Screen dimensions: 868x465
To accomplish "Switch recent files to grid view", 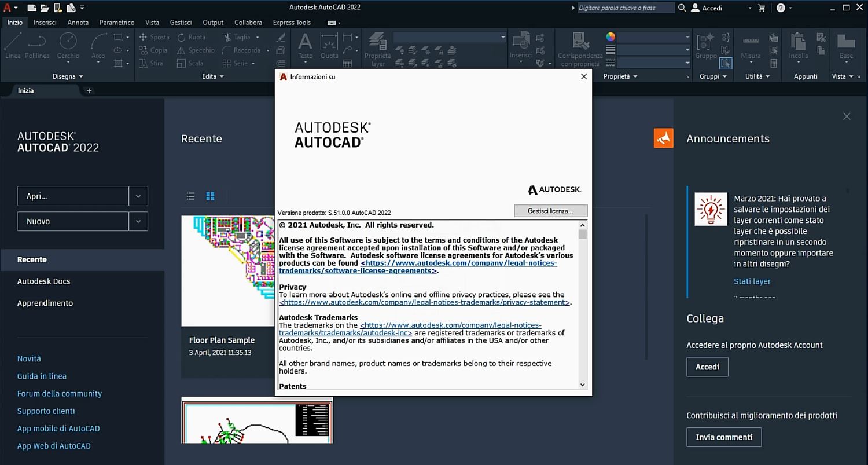I will tap(210, 196).
